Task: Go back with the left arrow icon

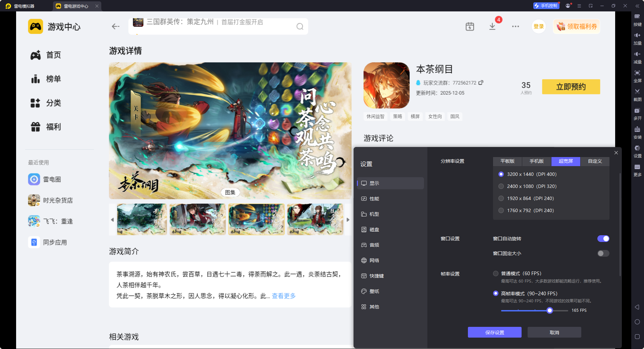Action: tap(116, 27)
